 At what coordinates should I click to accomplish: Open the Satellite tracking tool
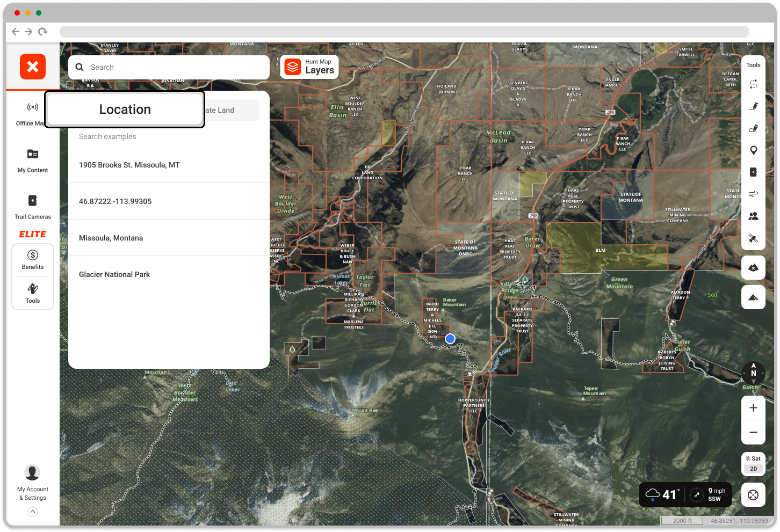click(753, 238)
